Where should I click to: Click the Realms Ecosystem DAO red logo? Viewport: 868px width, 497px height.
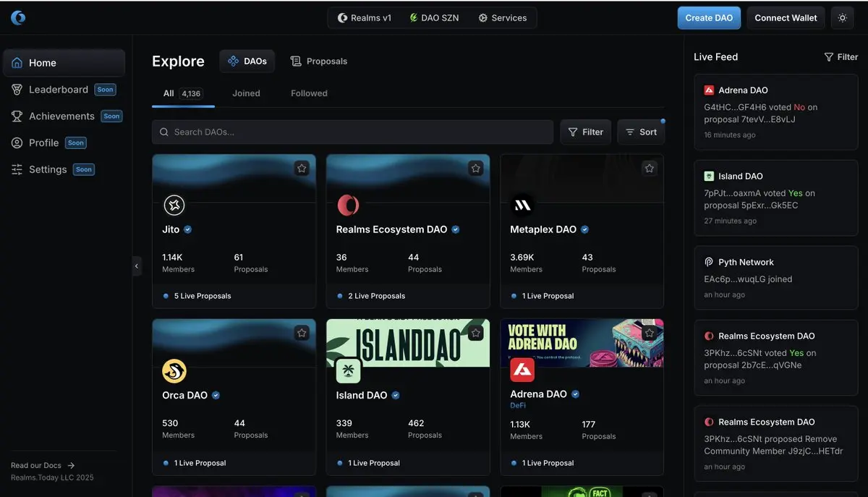coord(348,205)
